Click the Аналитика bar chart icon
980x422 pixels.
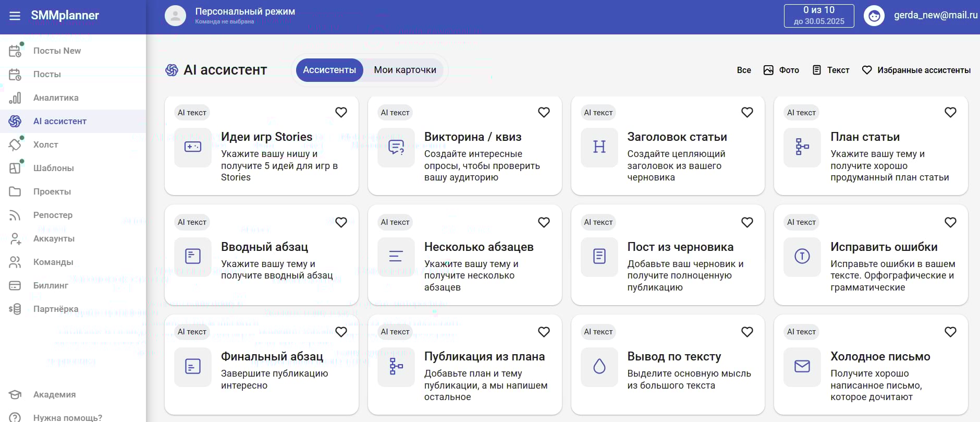point(15,98)
